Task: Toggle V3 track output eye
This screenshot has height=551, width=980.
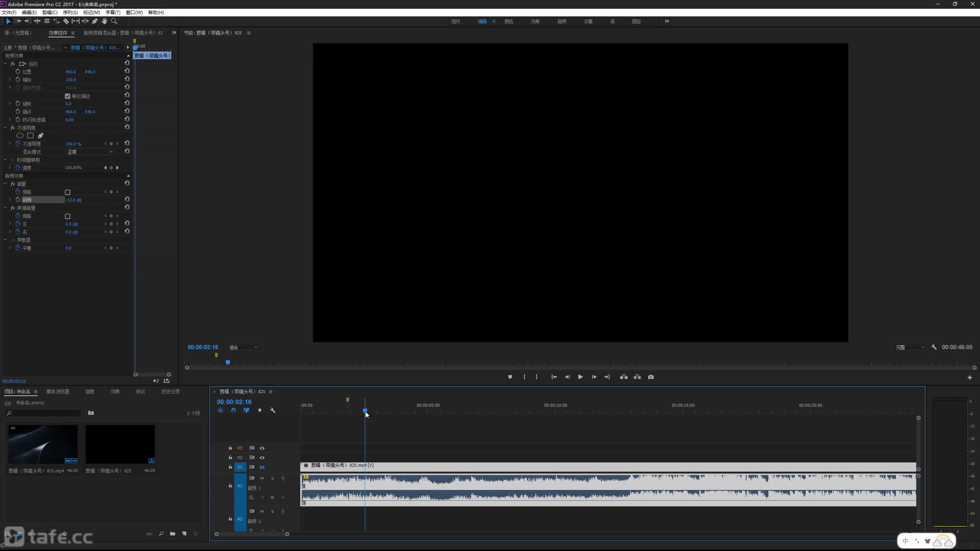Action: (x=262, y=448)
